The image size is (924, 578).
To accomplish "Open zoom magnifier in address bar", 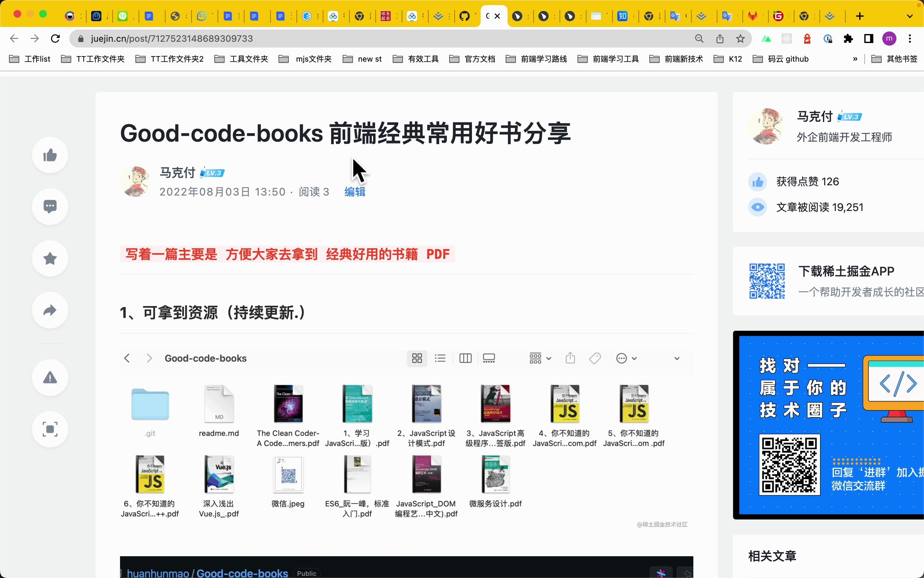I will 699,39.
